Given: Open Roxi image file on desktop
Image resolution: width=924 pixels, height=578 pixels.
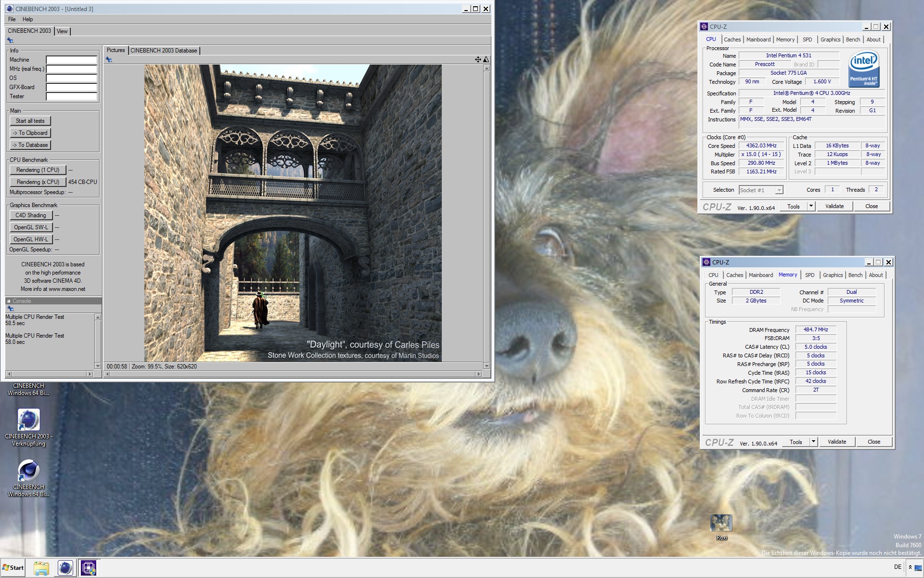Looking at the screenshot, I should pyautogui.click(x=721, y=527).
